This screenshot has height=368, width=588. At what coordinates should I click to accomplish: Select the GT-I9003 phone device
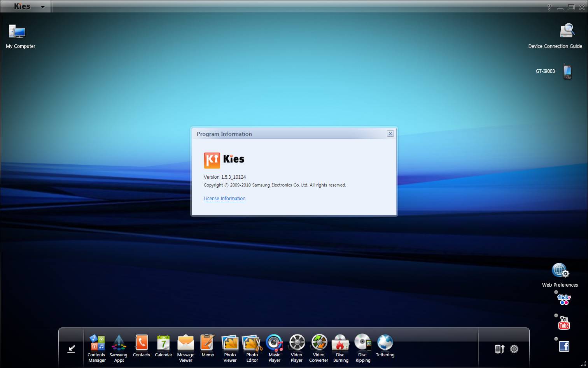[x=554, y=71]
